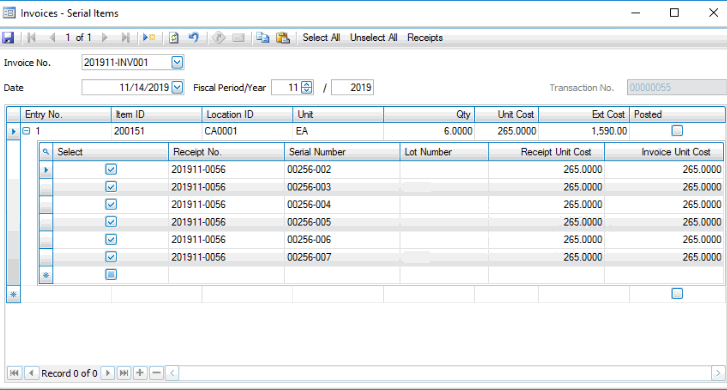Sort by Item ID column header
Screen dimensions: 727x390
point(157,115)
